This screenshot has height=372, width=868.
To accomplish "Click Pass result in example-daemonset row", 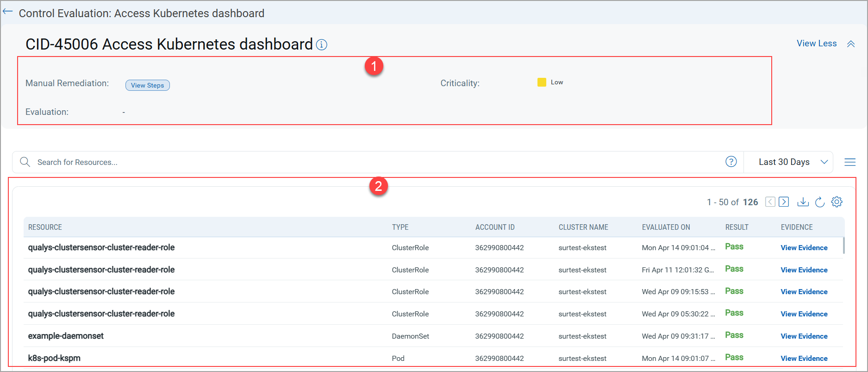I will point(734,335).
